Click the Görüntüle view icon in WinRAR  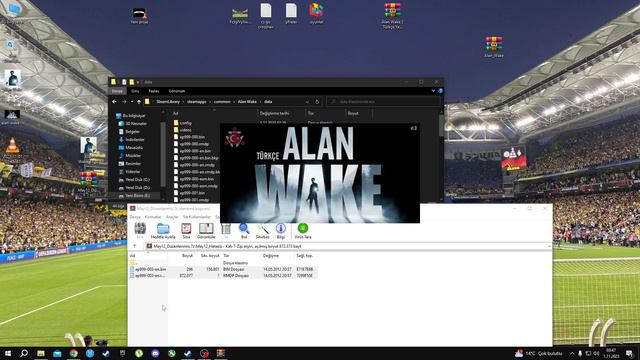click(206, 231)
